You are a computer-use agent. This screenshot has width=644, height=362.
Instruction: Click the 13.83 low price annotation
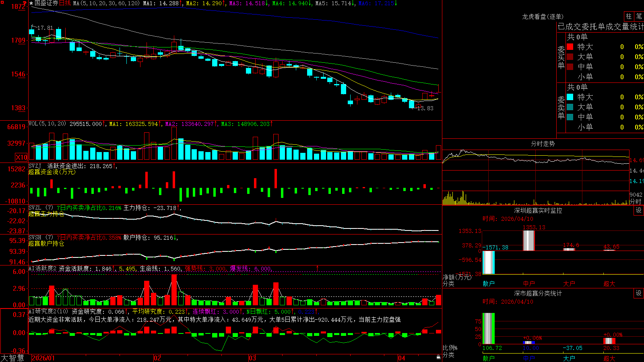pyautogui.click(x=425, y=108)
